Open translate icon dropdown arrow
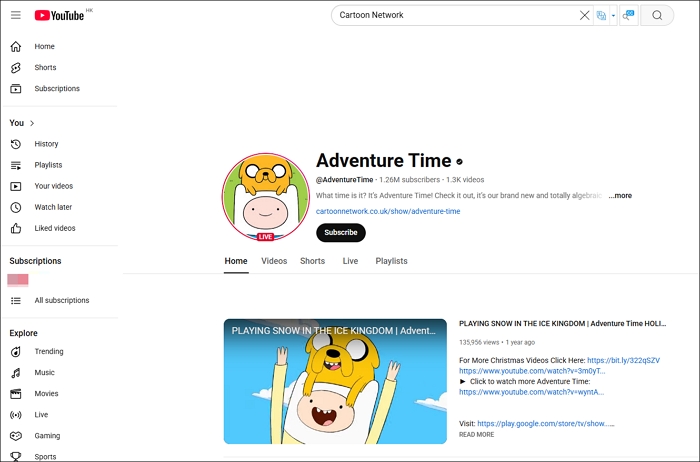 coord(613,16)
